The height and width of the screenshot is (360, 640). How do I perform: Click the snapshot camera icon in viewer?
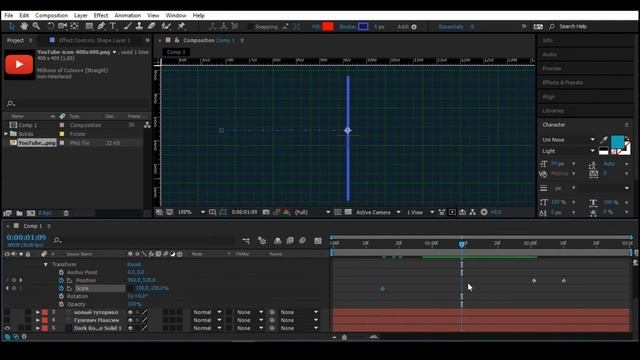pos(266,212)
